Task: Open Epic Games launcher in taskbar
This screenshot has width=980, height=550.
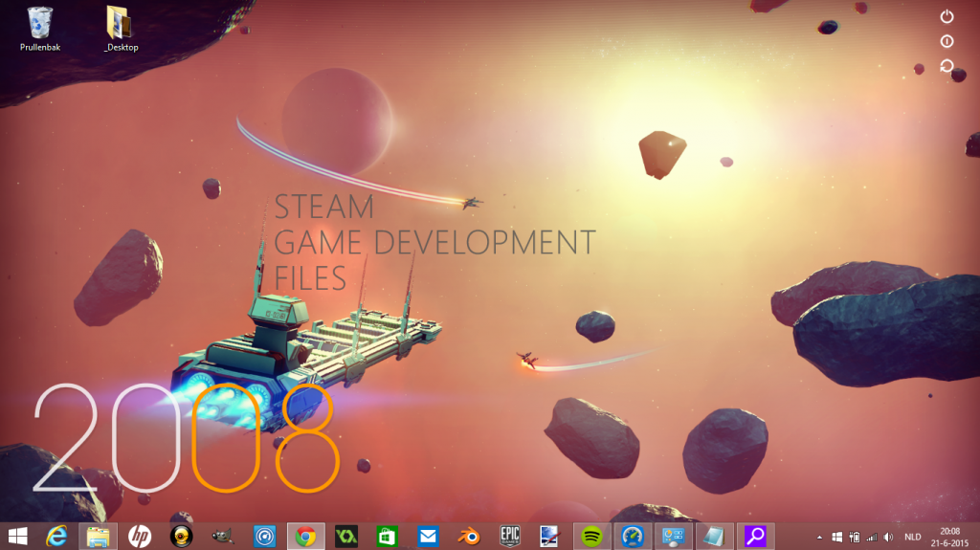Action: 510,537
